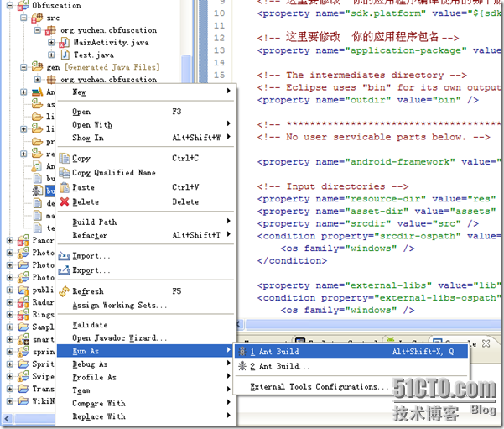This screenshot has height=429, width=504.
Task: Click the Export icon in context menu
Action: click(x=64, y=270)
